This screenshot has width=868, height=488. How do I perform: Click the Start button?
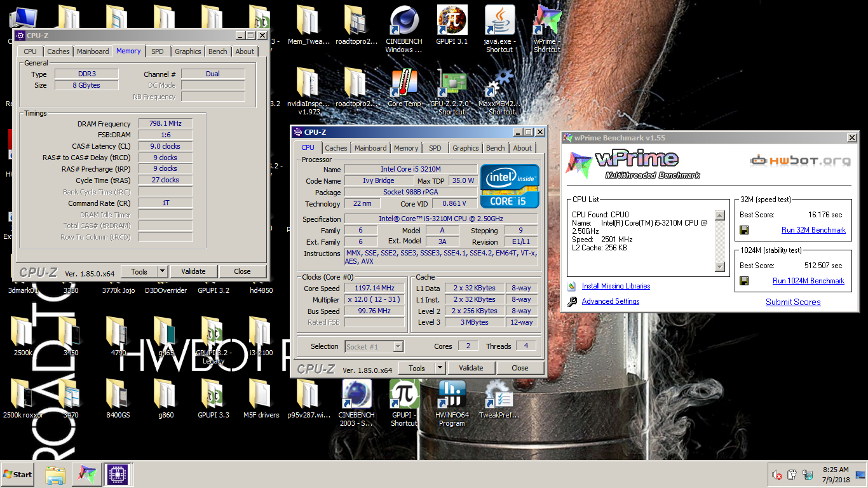(18, 474)
